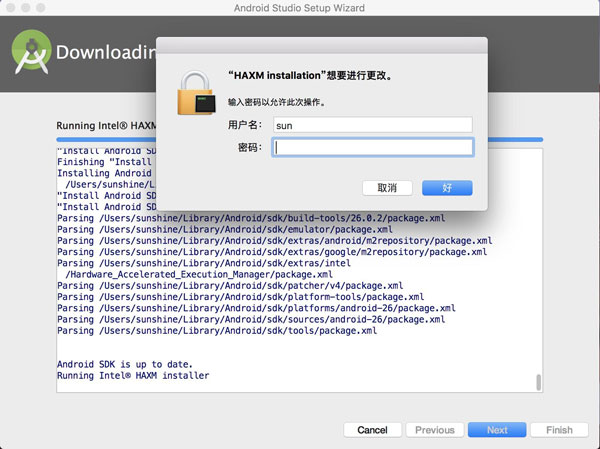Click the log line for sdk/emulator/package.xml
600x449 pixels.
pos(225,229)
